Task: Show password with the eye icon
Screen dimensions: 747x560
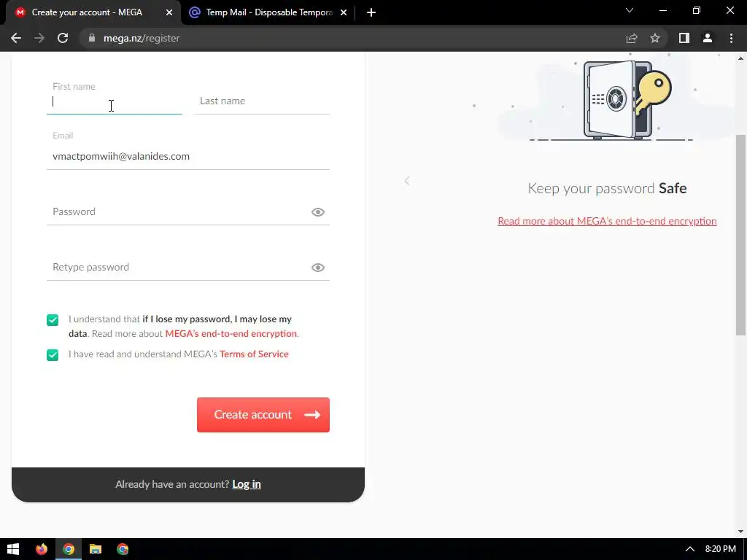Action: [x=318, y=212]
